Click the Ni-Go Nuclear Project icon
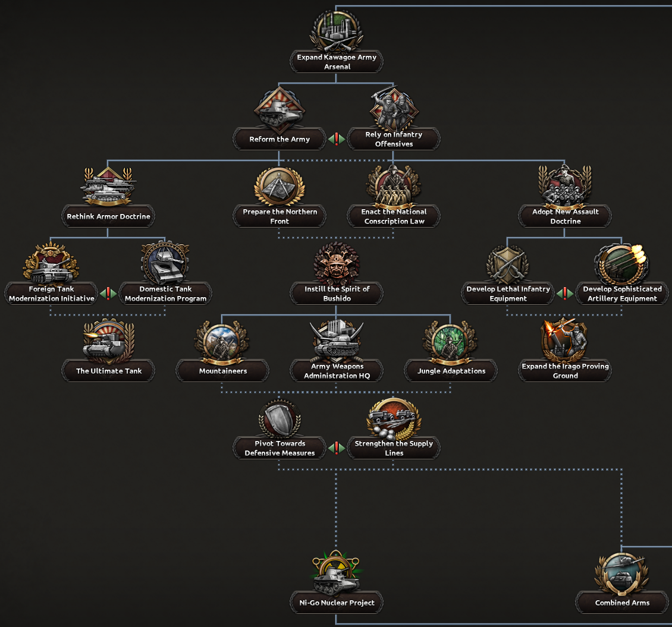 click(337, 572)
